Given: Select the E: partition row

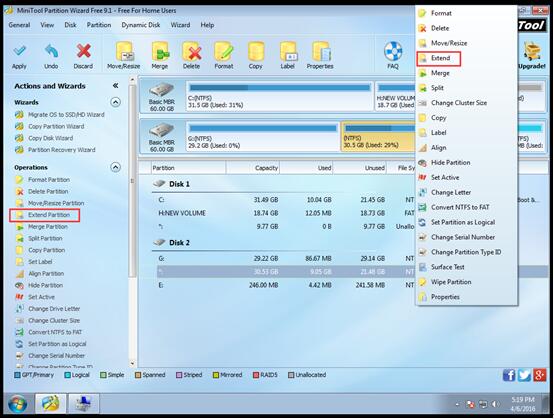Looking at the screenshot, I should [x=283, y=285].
